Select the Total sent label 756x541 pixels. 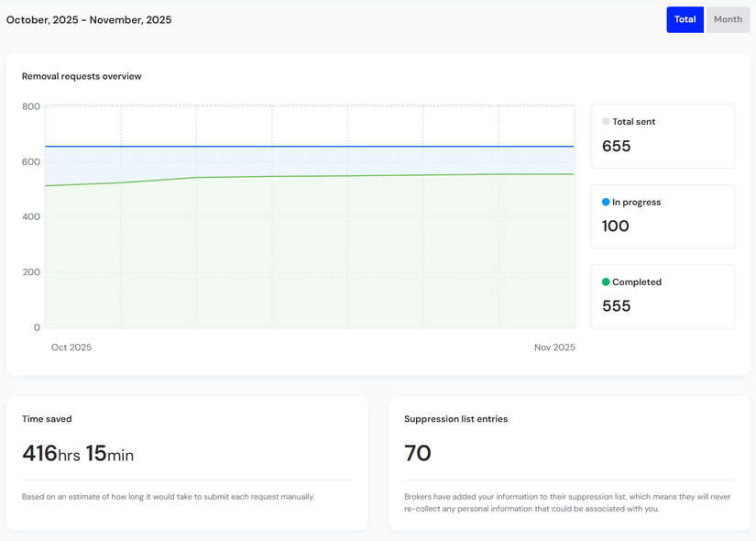pos(633,122)
